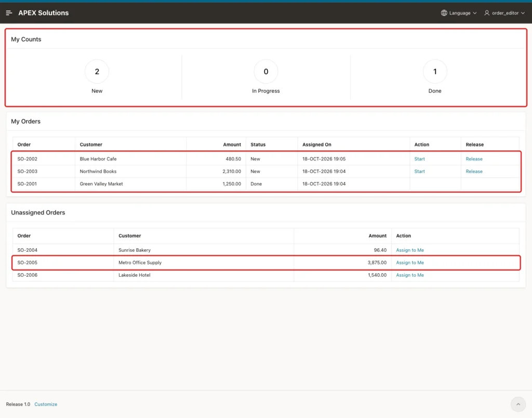Click Unassigned Orders Amount column header

point(378,236)
